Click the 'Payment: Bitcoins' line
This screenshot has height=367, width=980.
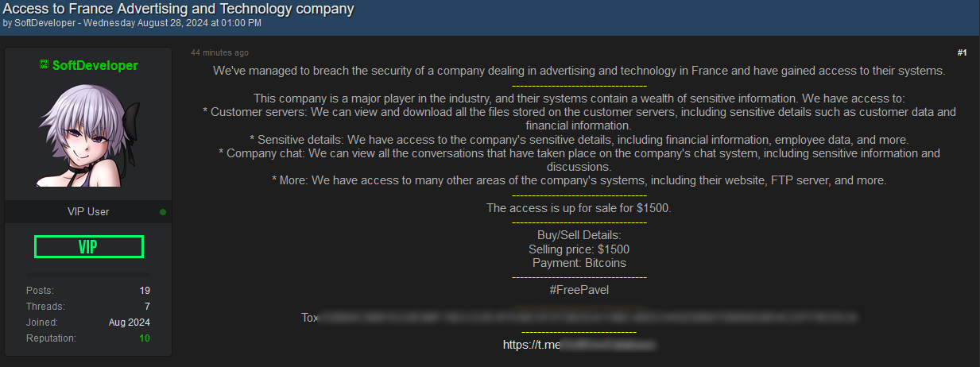(579, 263)
